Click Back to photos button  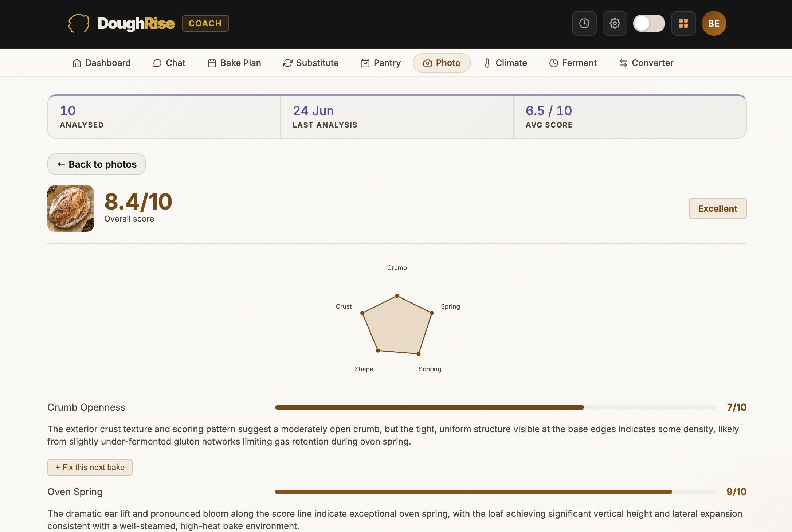(97, 164)
